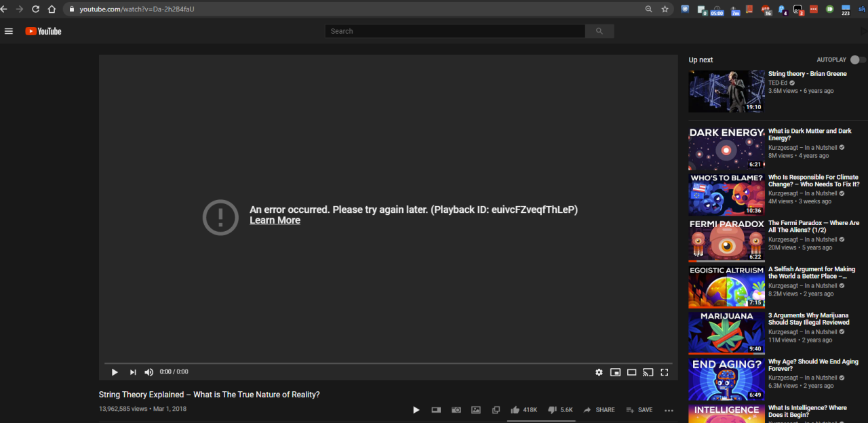Screen dimensions: 868x423
Task: Open the blue circular extension icon
Action: pos(685,9)
